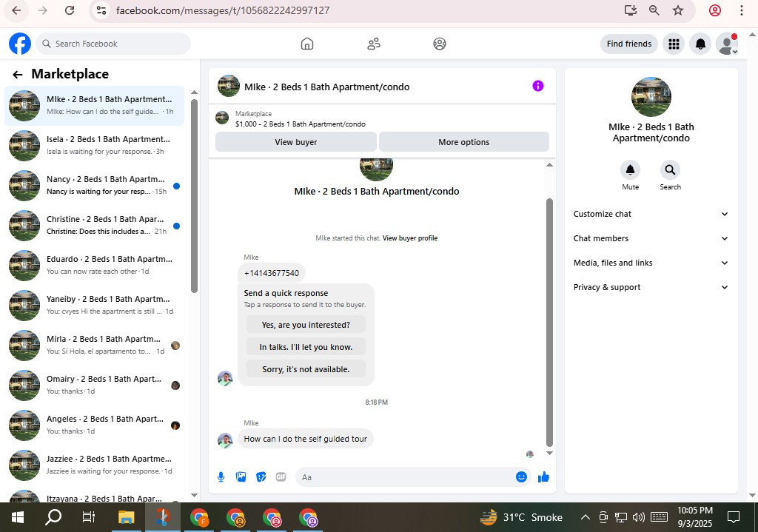758x532 pixels.
Task: Click the Find friends button
Action: (x=629, y=44)
